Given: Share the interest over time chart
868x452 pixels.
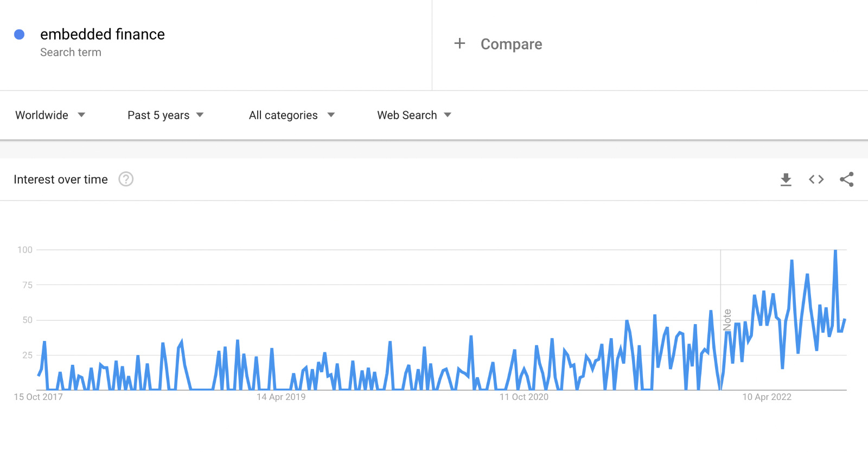Looking at the screenshot, I should 846,179.
